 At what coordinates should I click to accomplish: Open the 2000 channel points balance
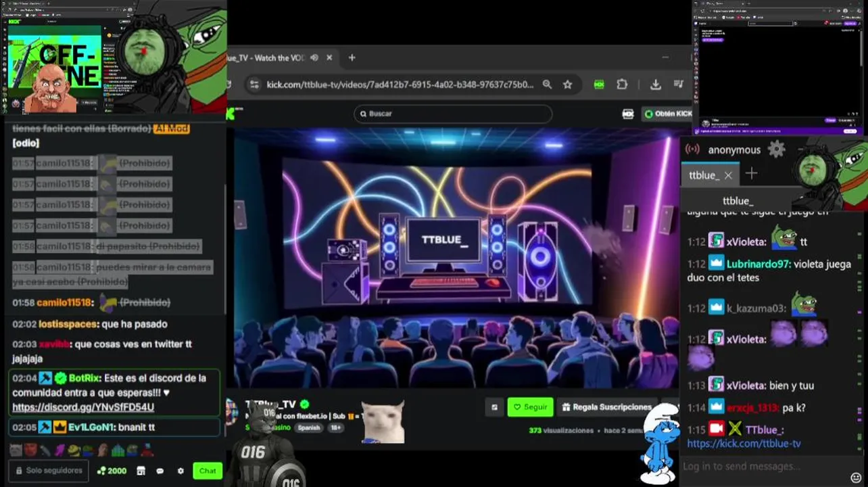click(x=112, y=471)
